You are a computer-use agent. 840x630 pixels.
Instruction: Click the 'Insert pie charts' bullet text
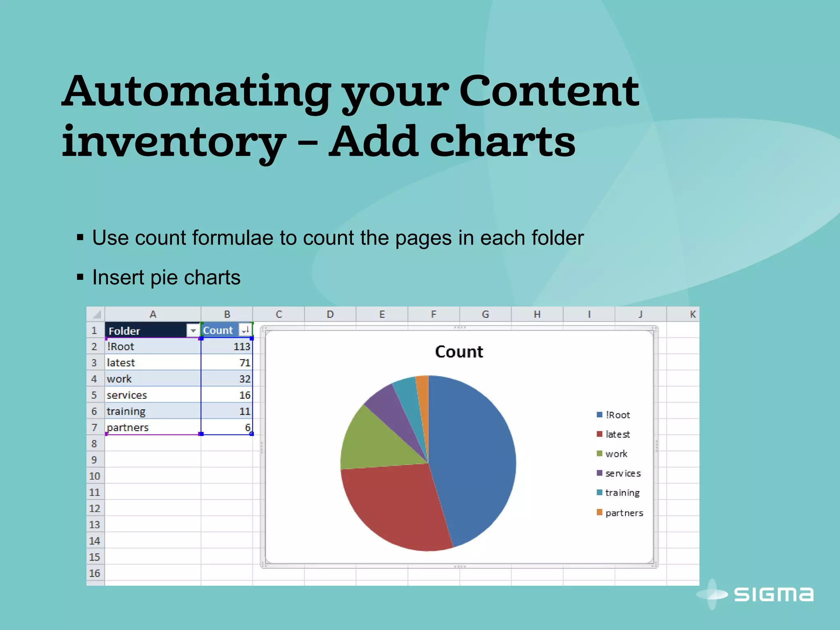pyautogui.click(x=166, y=277)
